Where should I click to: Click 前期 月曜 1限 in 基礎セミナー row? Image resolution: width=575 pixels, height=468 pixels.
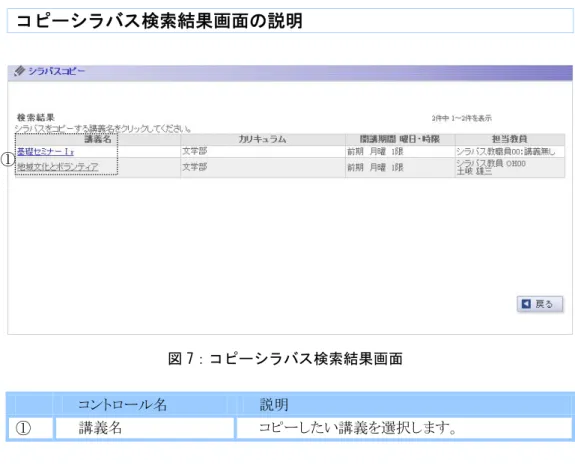pyautogui.click(x=375, y=151)
